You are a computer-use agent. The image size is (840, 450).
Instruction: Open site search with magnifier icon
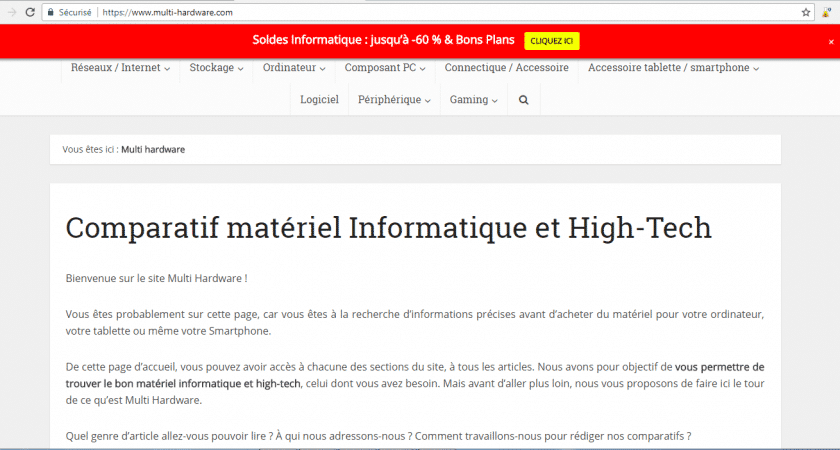(523, 100)
